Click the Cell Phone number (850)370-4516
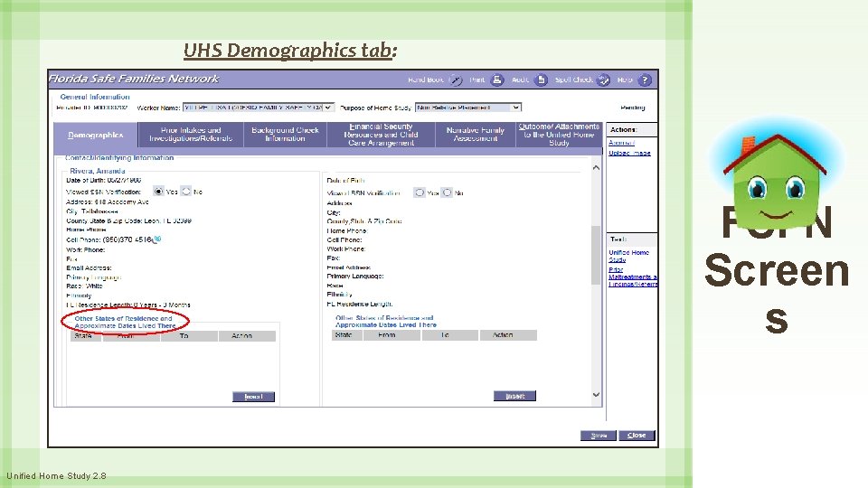The width and height of the screenshot is (868, 488). [x=127, y=239]
